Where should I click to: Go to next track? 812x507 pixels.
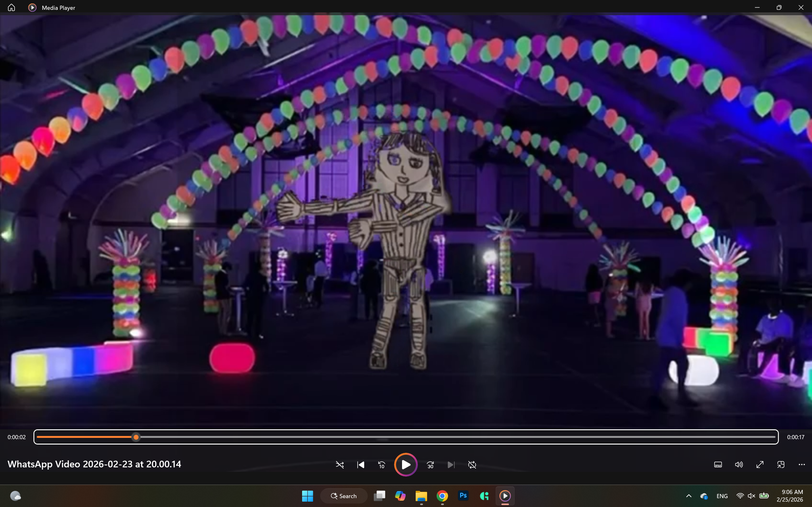pyautogui.click(x=451, y=465)
